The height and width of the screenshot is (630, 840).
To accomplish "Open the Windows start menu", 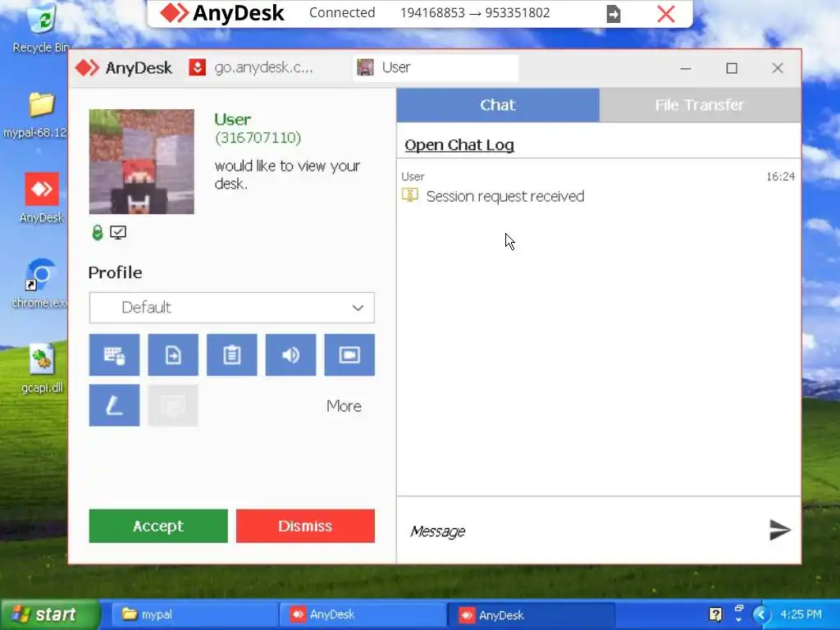I will point(50,614).
